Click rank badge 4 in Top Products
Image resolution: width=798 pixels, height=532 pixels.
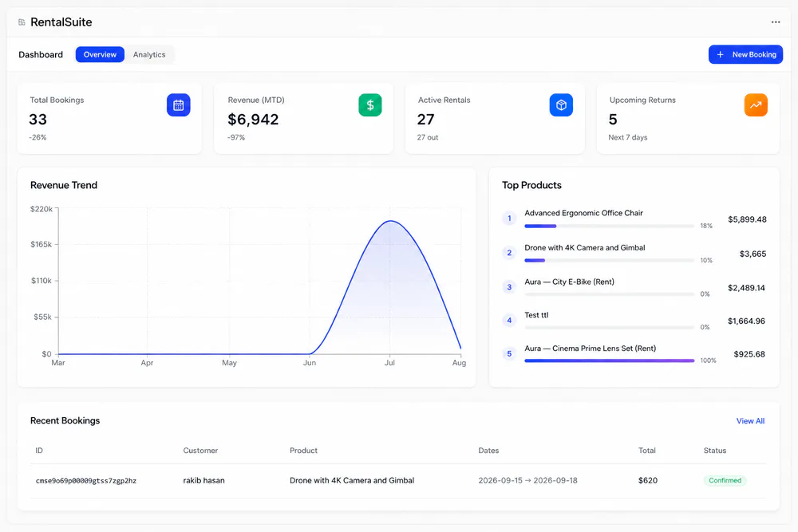tap(509, 321)
